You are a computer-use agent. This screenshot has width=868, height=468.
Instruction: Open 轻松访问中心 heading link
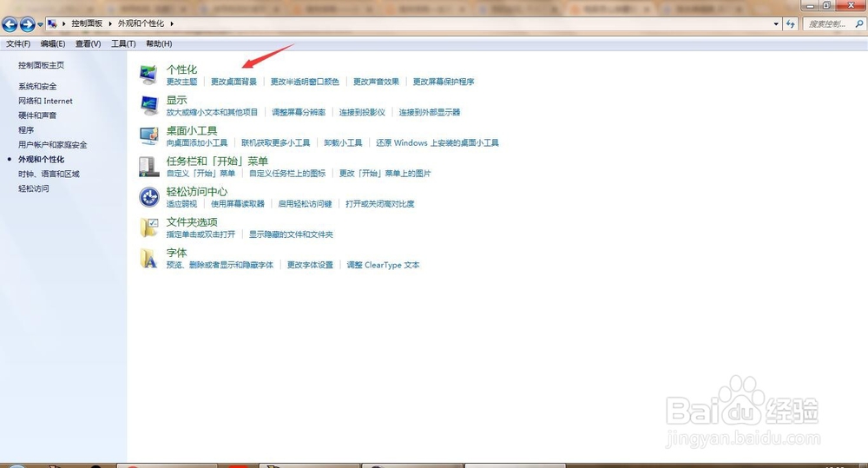click(196, 192)
